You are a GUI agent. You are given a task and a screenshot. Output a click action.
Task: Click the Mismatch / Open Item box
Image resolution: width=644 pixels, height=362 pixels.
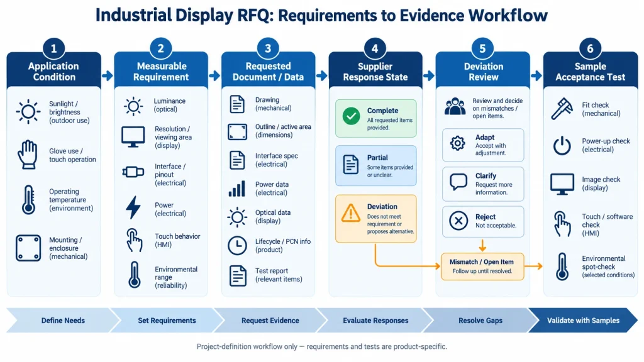[482, 266]
